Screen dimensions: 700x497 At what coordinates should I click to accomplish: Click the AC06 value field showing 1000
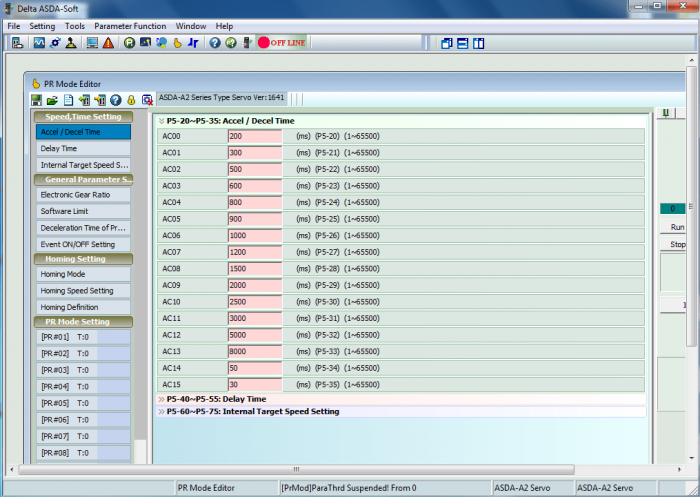click(255, 236)
